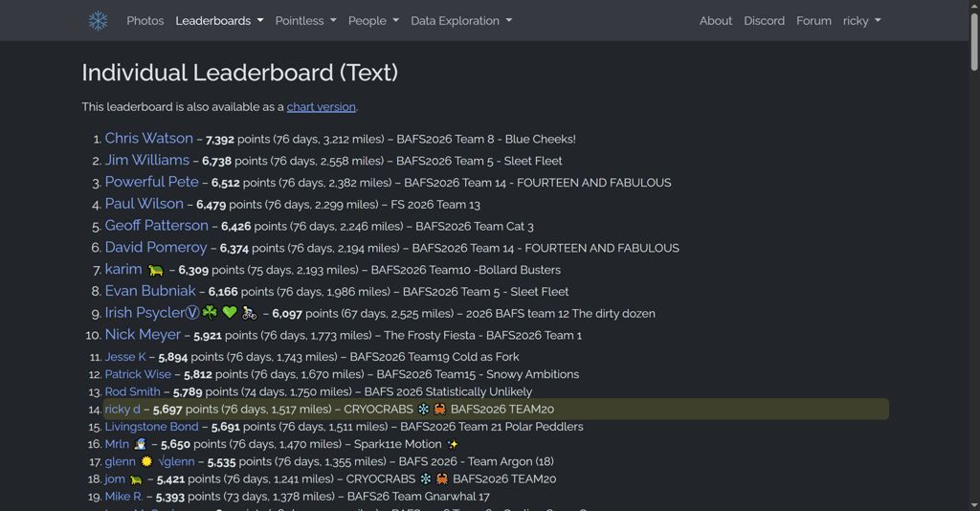The image size is (980, 511).
Task: Click the shamrock emoji beside Irish Psycler
Action: [210, 313]
